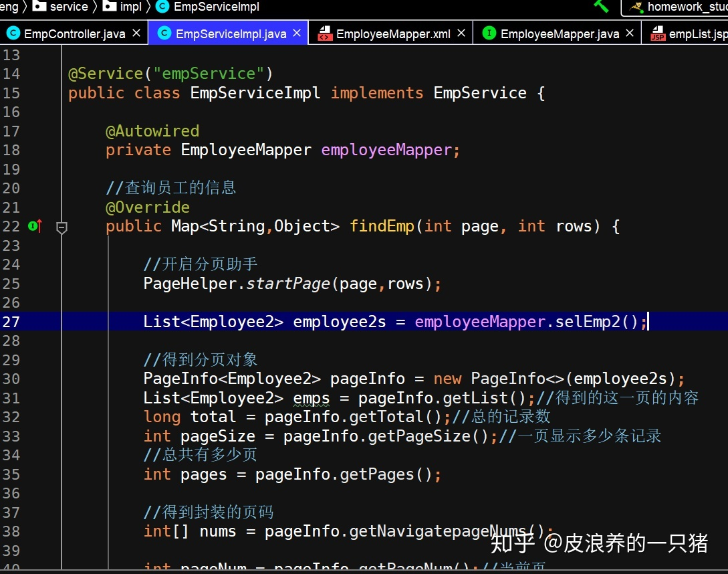Click the comment //总共有多少页
Screen dimensions: 728x574
pyautogui.click(x=200, y=454)
